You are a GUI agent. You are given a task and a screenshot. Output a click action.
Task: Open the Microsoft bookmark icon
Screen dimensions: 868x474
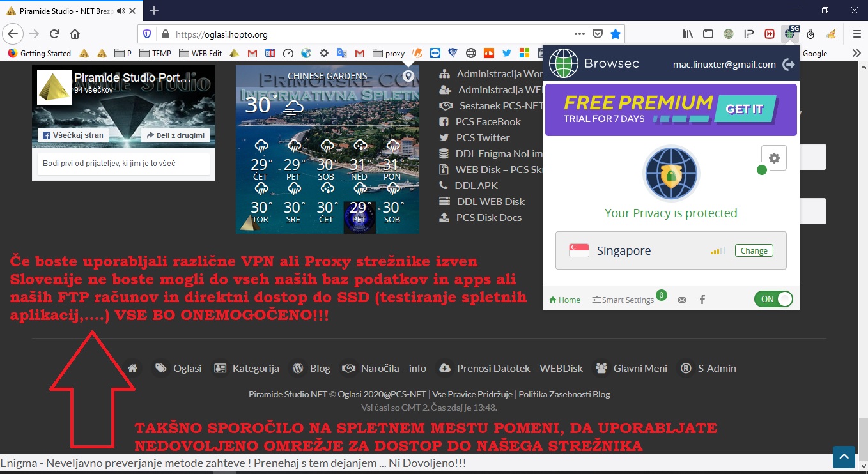tap(524, 53)
